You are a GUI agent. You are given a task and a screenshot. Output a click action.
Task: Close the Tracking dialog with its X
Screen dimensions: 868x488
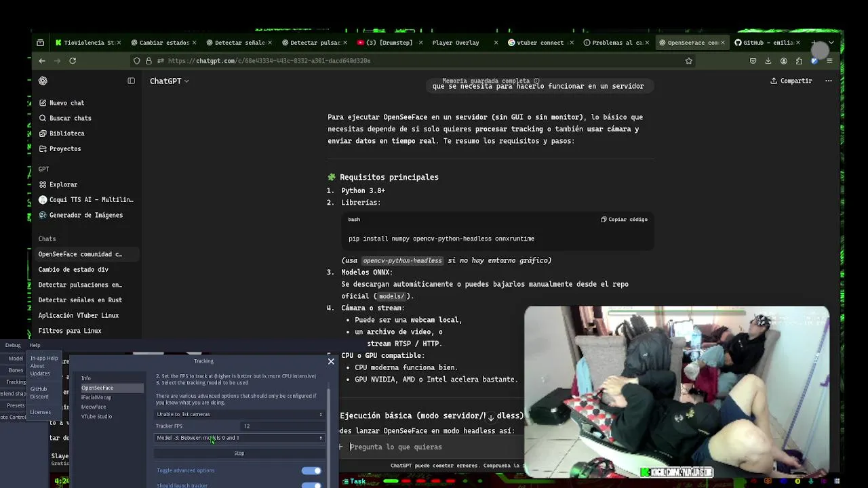click(x=331, y=361)
